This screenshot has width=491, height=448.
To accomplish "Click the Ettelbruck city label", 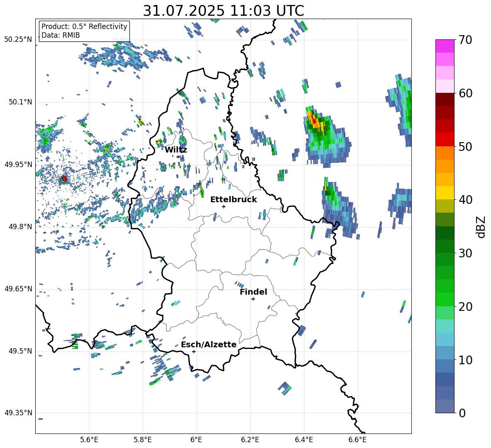I will click(233, 200).
